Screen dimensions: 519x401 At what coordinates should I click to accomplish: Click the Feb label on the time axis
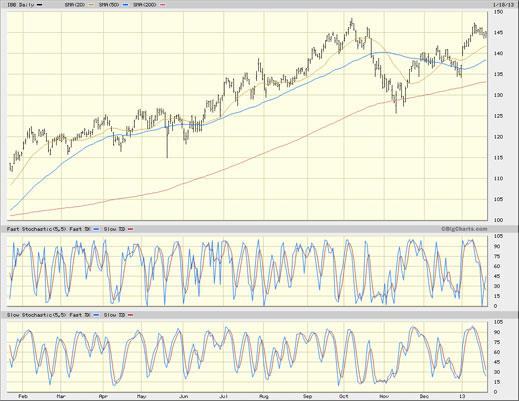click(x=23, y=396)
